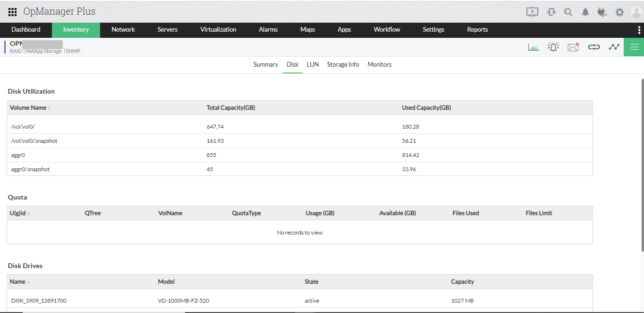Click the presentation screen icon
Image resolution: width=644 pixels, height=313 pixels.
pyautogui.click(x=532, y=12)
